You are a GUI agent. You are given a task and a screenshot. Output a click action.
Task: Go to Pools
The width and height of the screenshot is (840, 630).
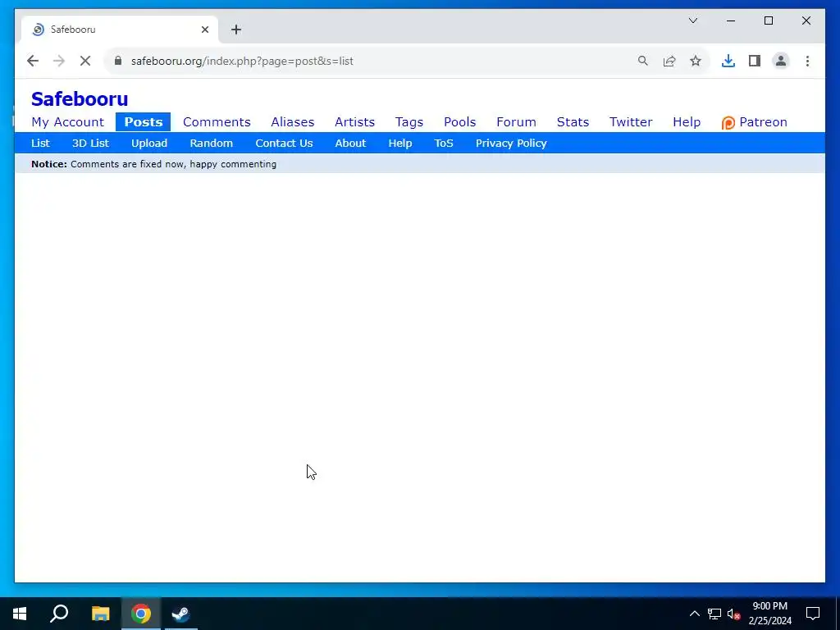click(x=459, y=122)
